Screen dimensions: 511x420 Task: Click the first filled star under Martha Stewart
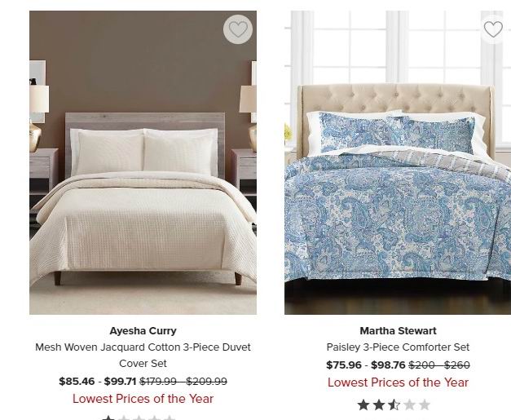tap(363, 405)
